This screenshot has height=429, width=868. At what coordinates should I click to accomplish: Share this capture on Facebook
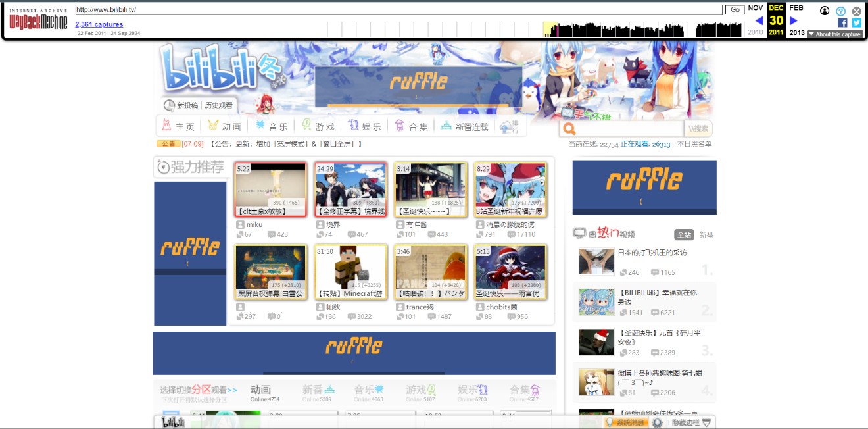pos(842,22)
